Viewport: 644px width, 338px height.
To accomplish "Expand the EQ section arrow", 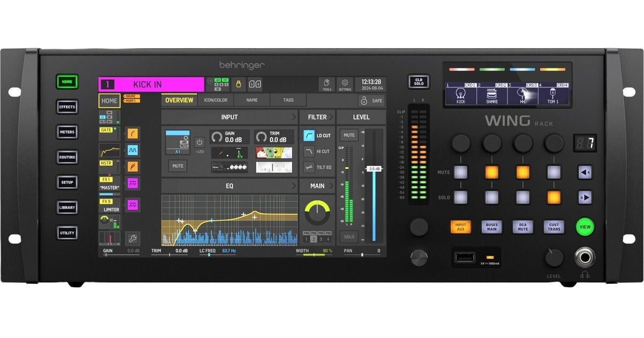I will click(x=294, y=186).
